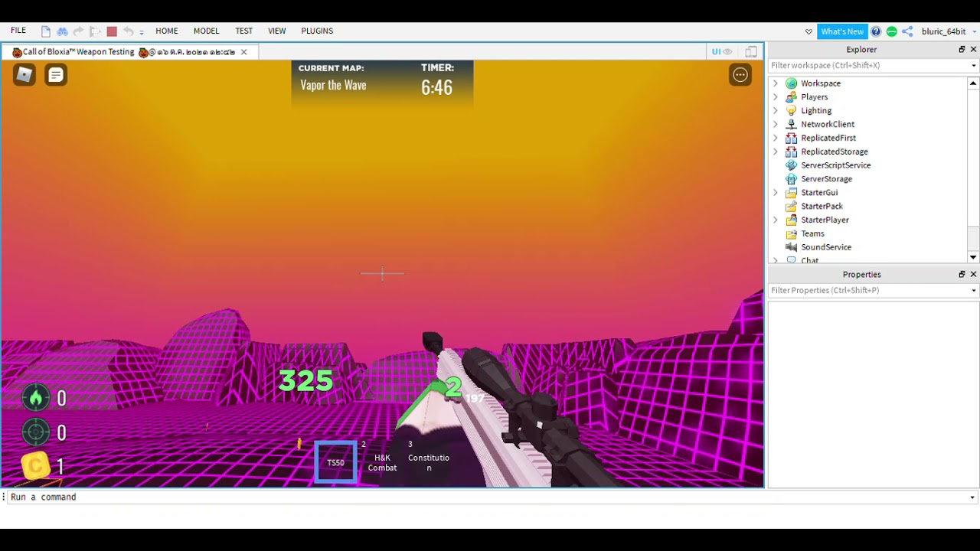Open the in-game chat icon
The height and width of the screenshot is (551, 980).
tap(56, 74)
